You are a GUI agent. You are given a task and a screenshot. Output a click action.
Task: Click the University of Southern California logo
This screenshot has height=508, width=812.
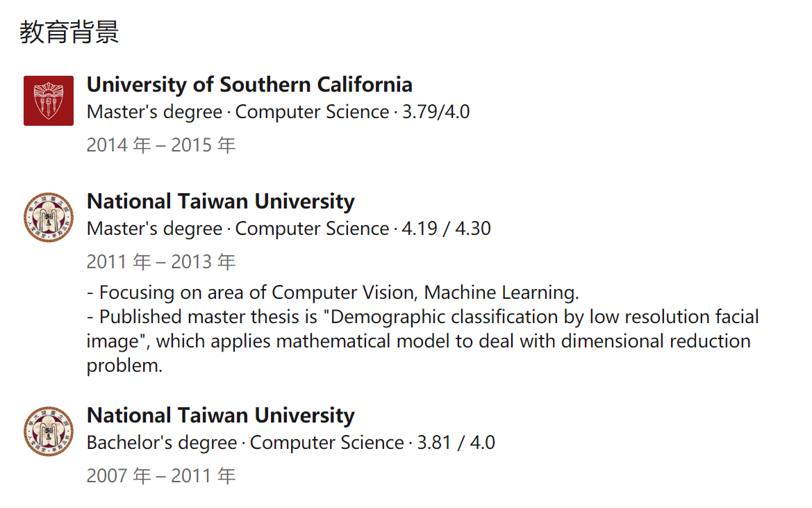coord(49,101)
